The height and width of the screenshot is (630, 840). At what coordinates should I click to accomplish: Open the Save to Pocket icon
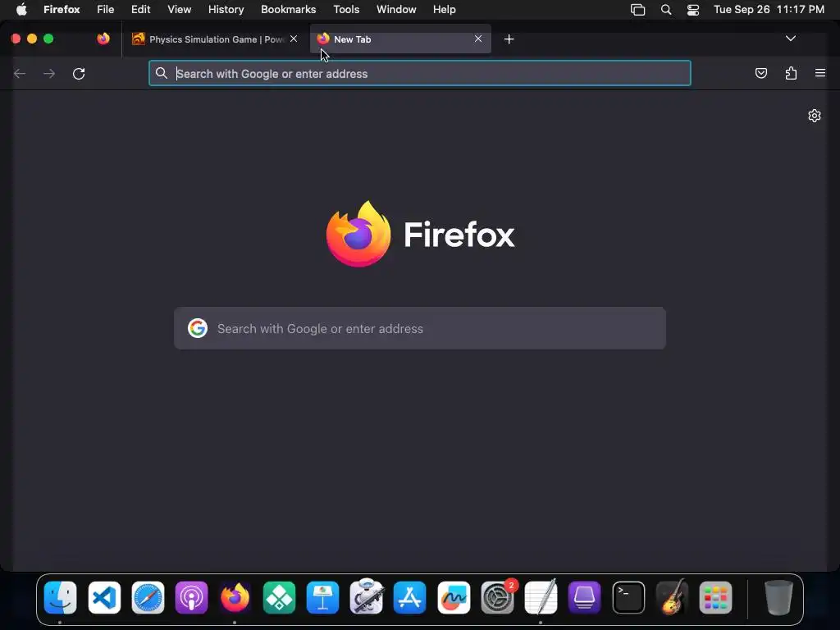[x=760, y=73]
